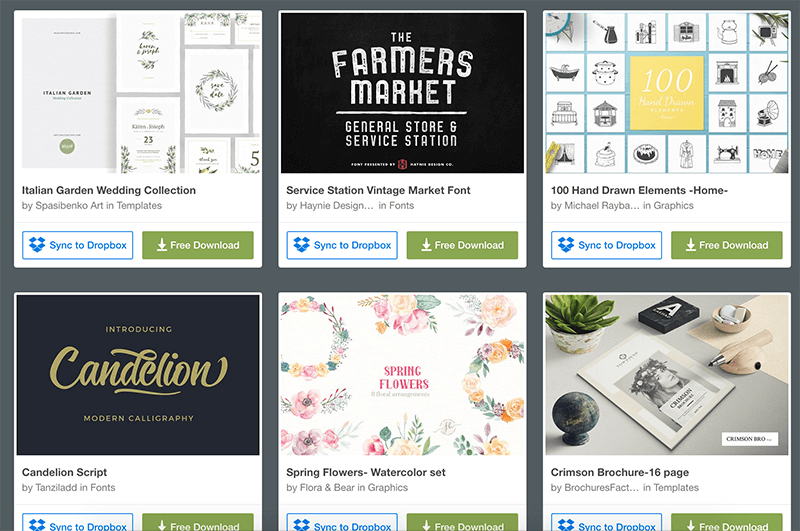Click download arrow icon for 100 Hand Drawn Elements

(x=691, y=245)
